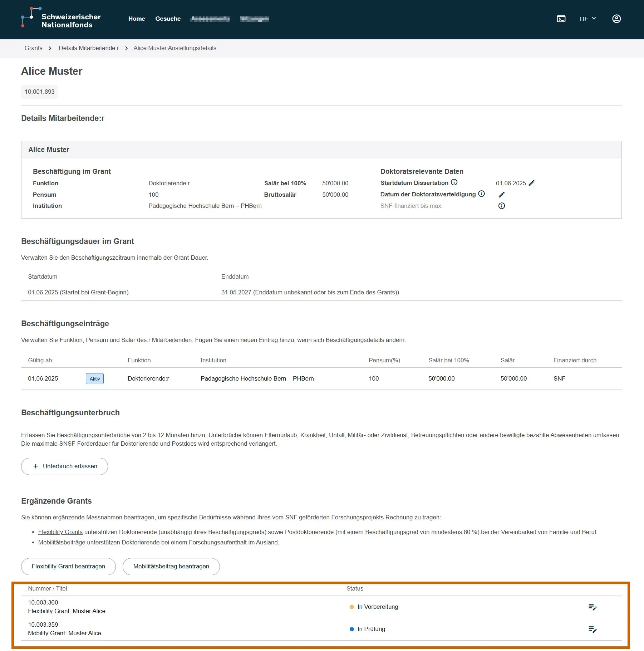
Task: Open the first blurred navigation menu item
Action: pyautogui.click(x=210, y=19)
